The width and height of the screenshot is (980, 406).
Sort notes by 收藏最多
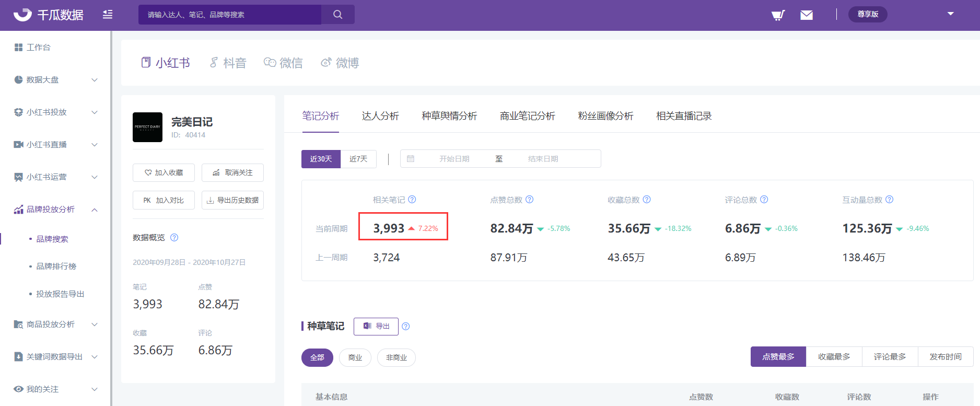(834, 356)
